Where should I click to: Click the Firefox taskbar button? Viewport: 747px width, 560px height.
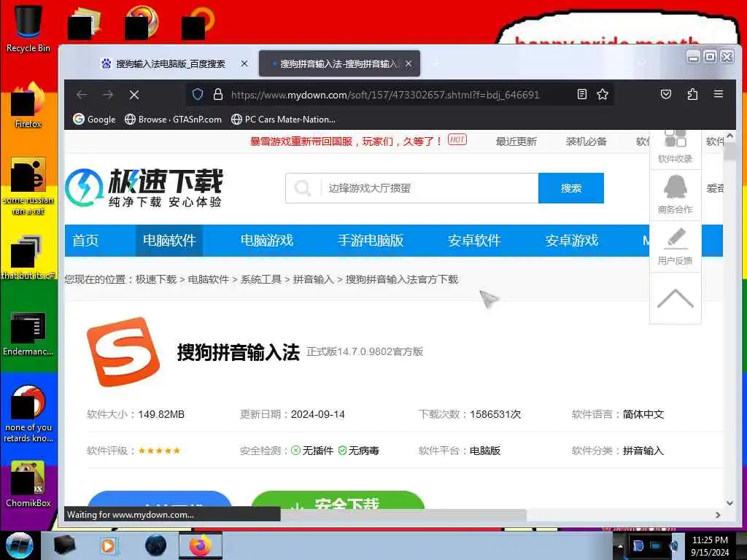[x=201, y=545]
